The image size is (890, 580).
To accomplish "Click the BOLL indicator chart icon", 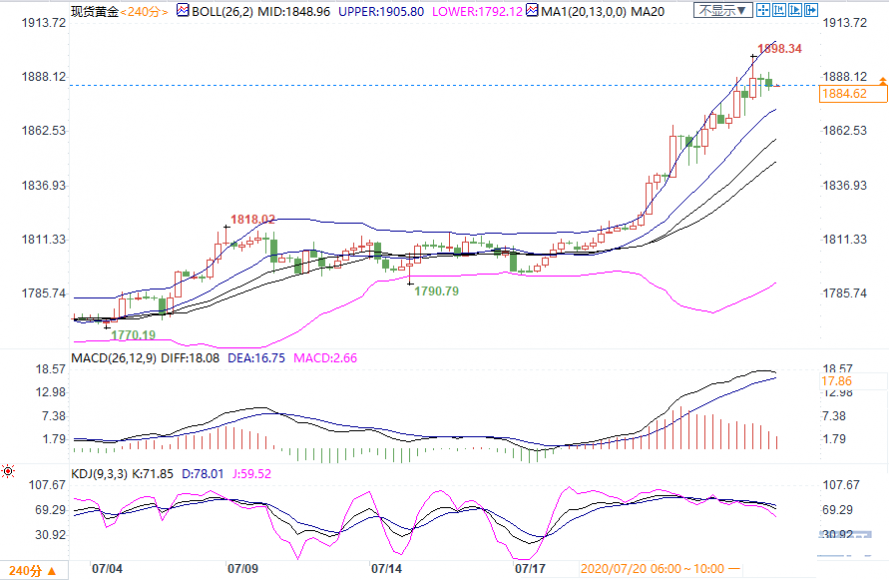I will pyautogui.click(x=183, y=10).
